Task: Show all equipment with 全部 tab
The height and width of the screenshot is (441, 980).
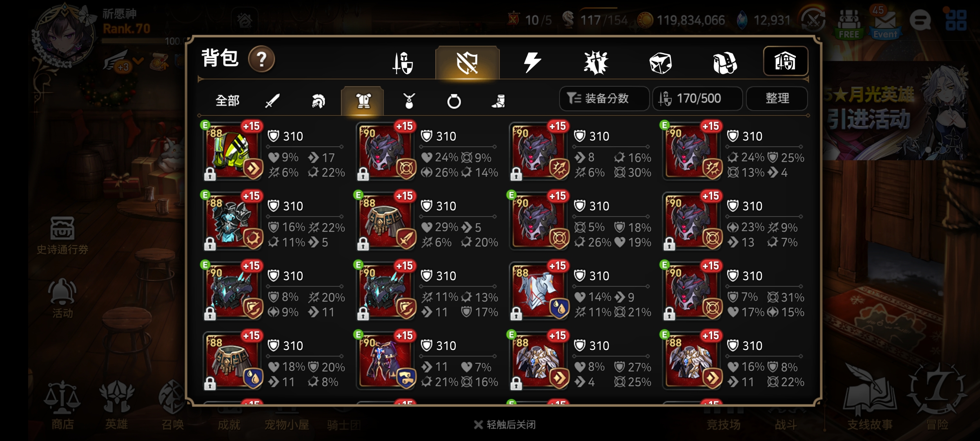Action: click(x=227, y=101)
